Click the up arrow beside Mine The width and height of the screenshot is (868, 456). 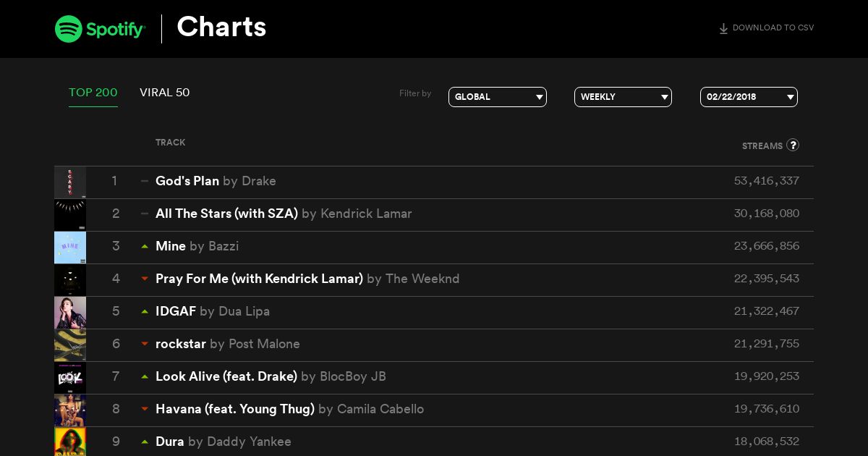(145, 246)
